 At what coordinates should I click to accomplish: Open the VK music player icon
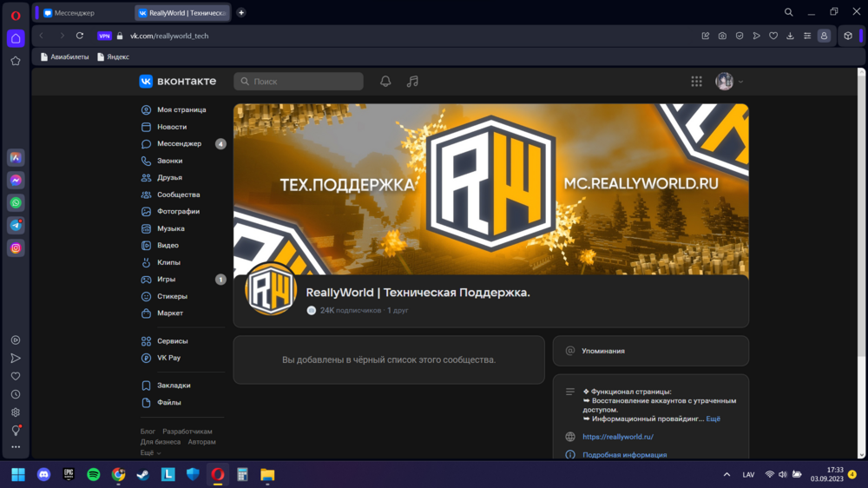pyautogui.click(x=412, y=82)
